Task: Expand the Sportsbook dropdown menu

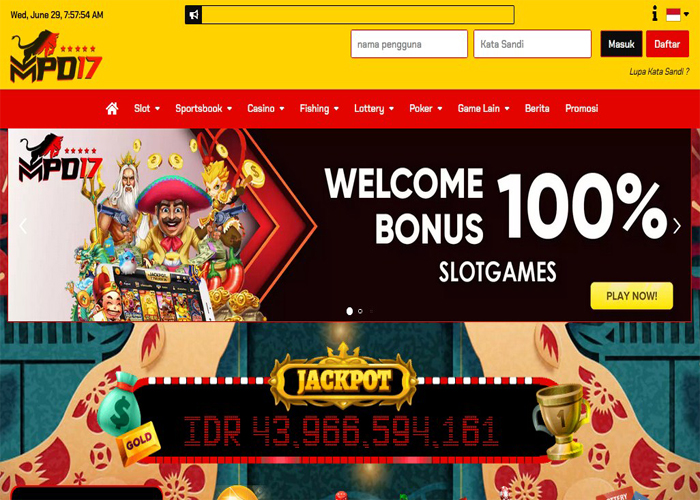Action: coord(204,108)
